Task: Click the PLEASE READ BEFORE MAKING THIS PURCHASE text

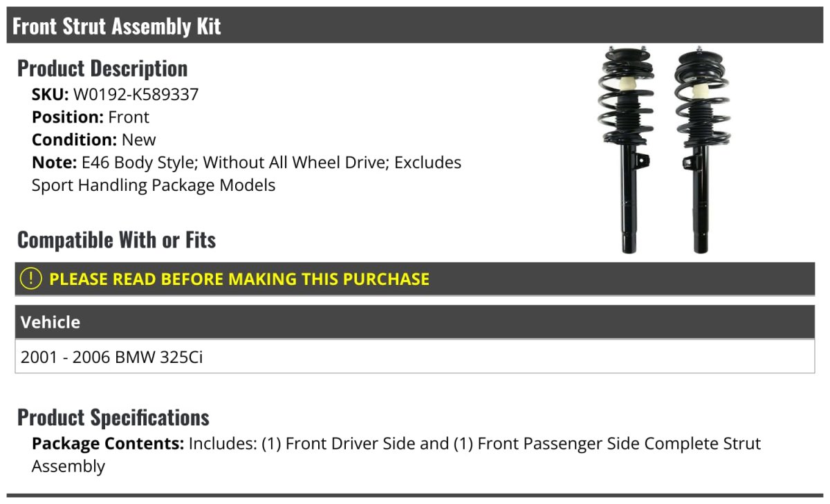Action: point(239,279)
